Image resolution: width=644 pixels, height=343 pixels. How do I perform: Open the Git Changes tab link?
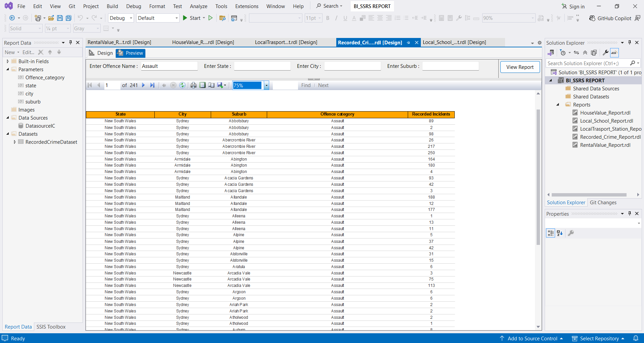click(x=603, y=203)
